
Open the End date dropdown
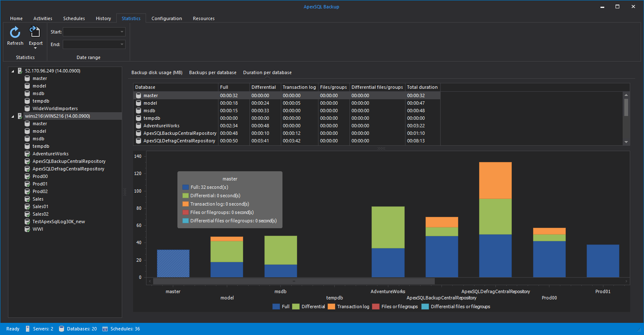point(122,44)
